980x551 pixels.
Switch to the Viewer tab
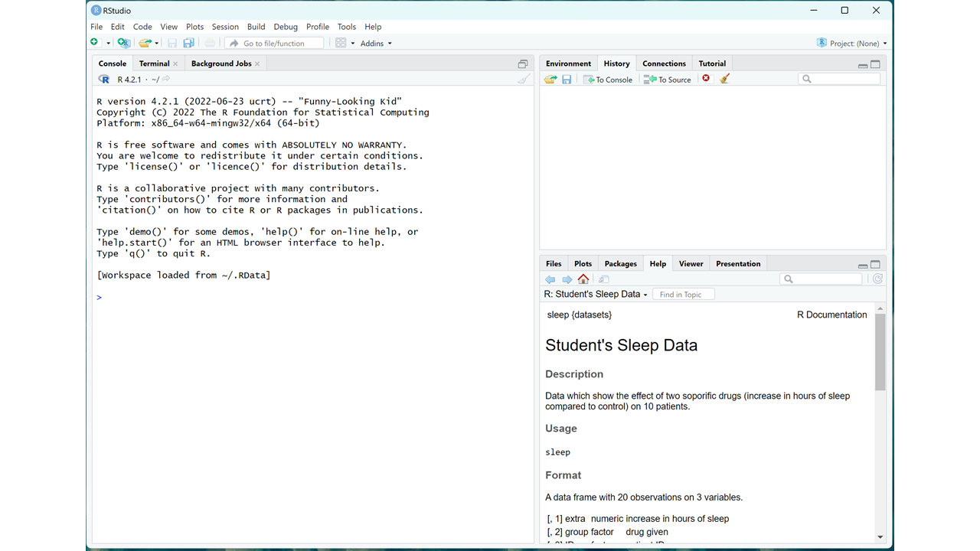pos(691,263)
